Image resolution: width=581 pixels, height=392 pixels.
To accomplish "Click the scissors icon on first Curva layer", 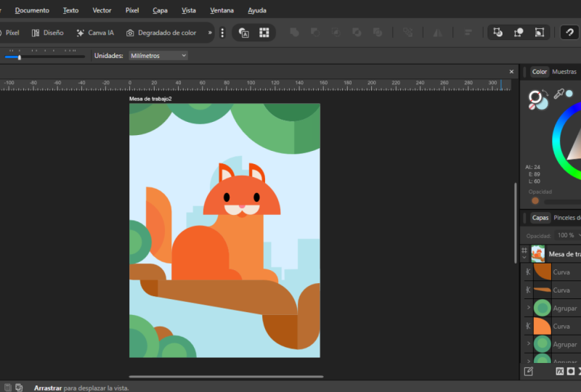I will click(529, 272).
